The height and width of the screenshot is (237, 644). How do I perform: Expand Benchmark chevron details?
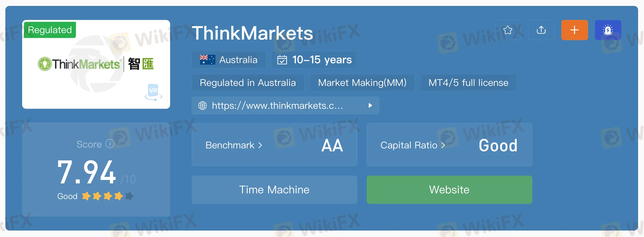(x=260, y=145)
